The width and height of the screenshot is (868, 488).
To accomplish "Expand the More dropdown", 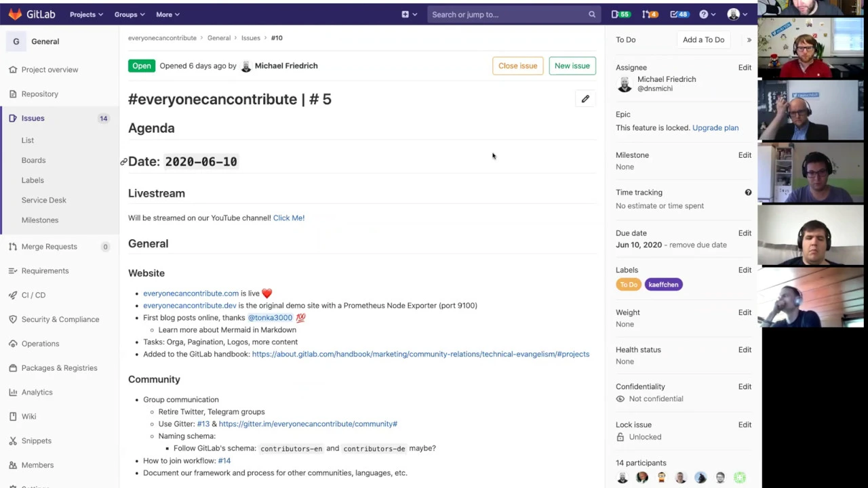I will click(x=167, y=14).
